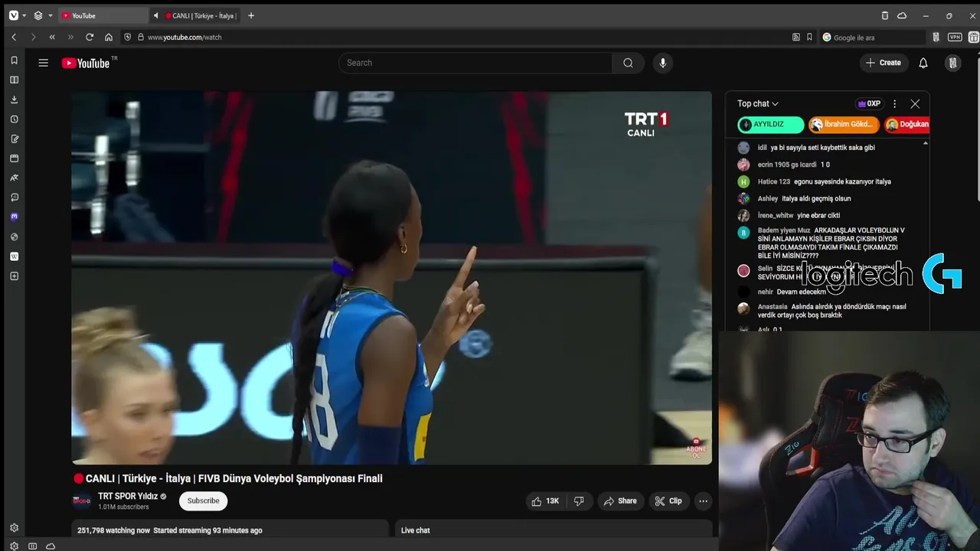Open the tracker blocker shield icon
The height and width of the screenshot is (551, 980).
pos(127,37)
